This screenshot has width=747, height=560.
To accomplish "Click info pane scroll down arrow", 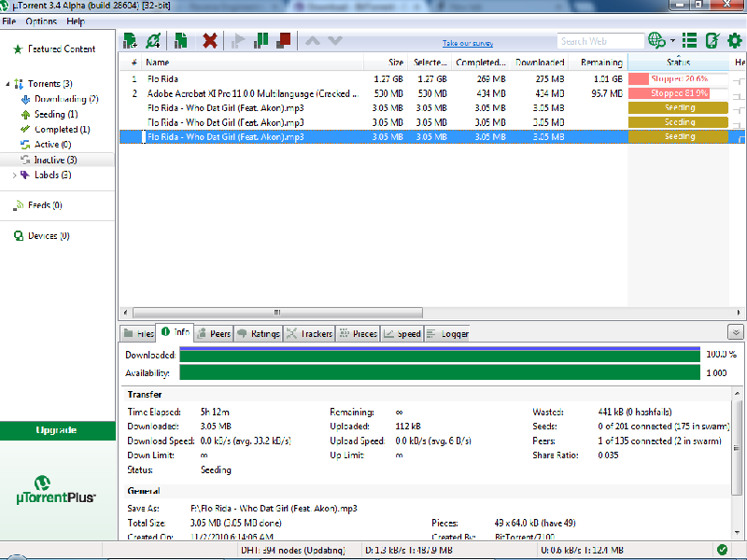I will tap(737, 533).
